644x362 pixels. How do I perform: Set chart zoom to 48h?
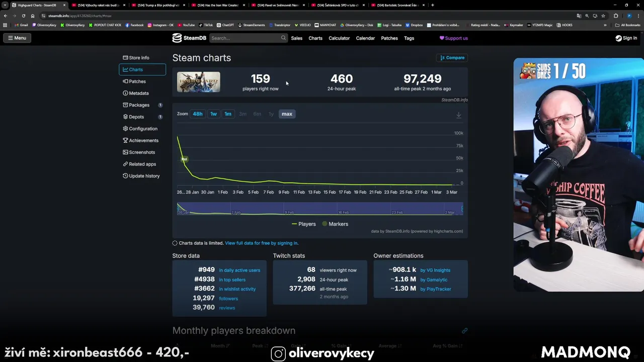point(198,114)
